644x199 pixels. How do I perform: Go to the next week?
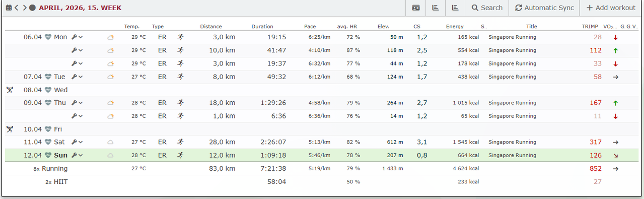tap(24, 8)
